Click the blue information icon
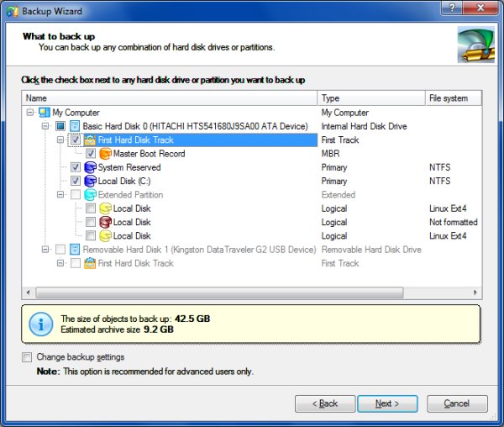This screenshot has width=504, height=427. (x=41, y=324)
